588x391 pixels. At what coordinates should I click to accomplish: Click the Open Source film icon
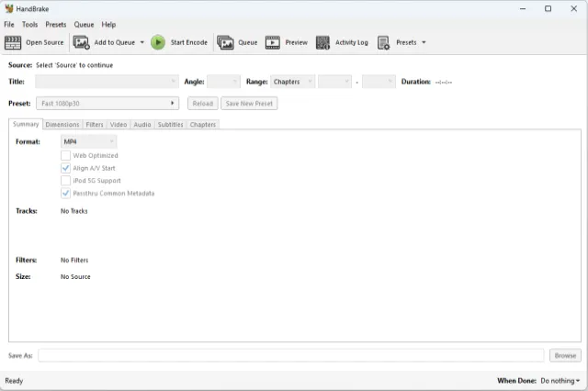tap(13, 42)
